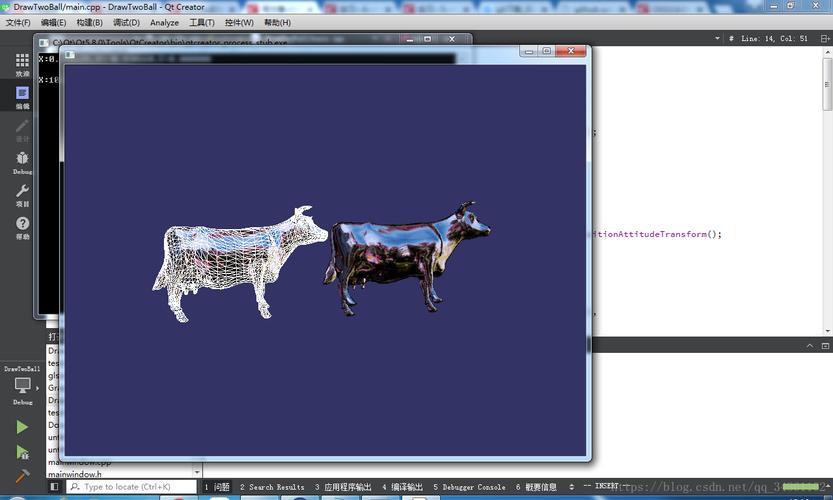Open the Projects mode wrench icon
Image resolution: width=833 pixels, height=500 pixels.
click(x=22, y=195)
